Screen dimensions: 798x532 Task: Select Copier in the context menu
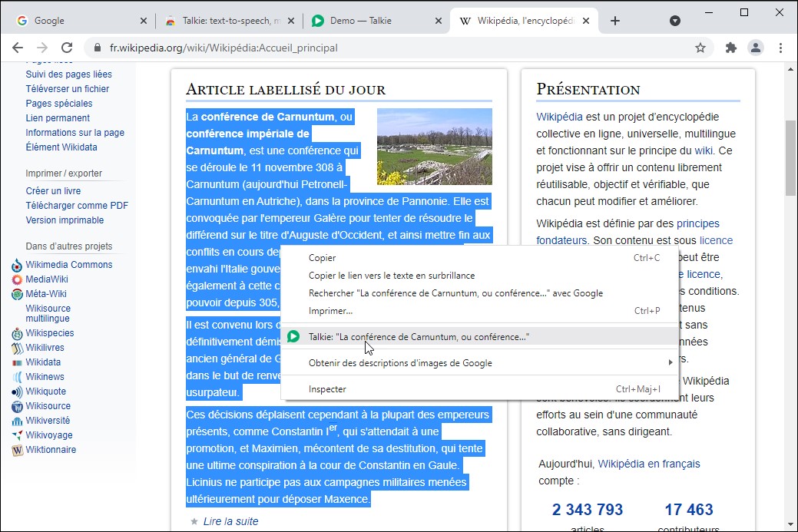[x=322, y=258]
